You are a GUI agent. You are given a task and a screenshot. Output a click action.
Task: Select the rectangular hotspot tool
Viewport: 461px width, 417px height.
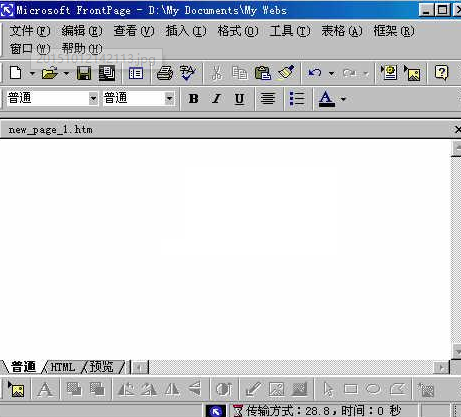click(351, 389)
